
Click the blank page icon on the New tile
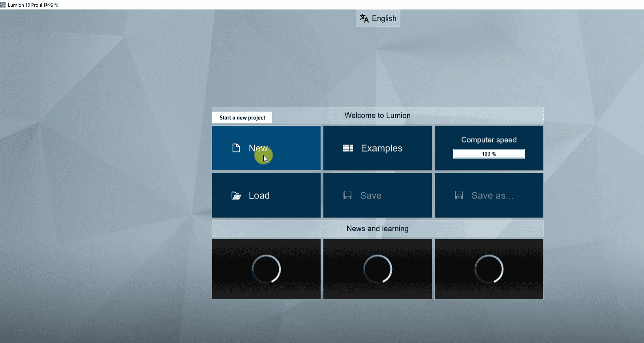click(236, 148)
